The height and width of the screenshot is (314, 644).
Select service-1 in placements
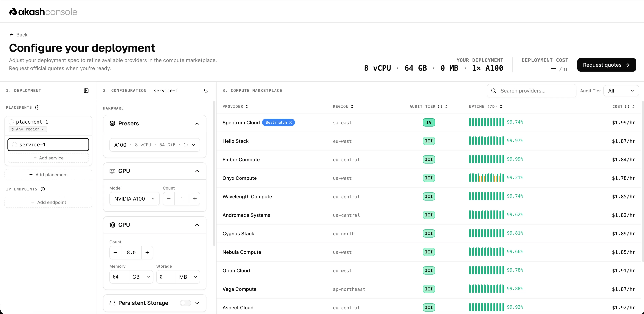pos(48,145)
